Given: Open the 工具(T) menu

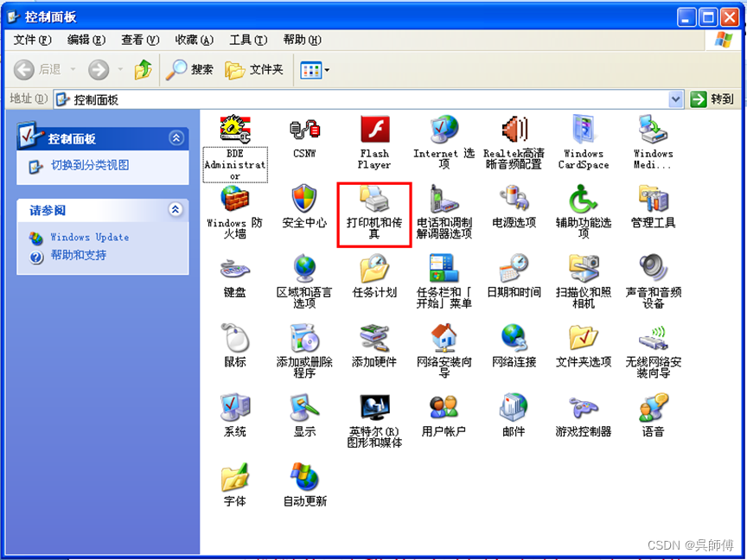Looking at the screenshot, I should (x=248, y=40).
